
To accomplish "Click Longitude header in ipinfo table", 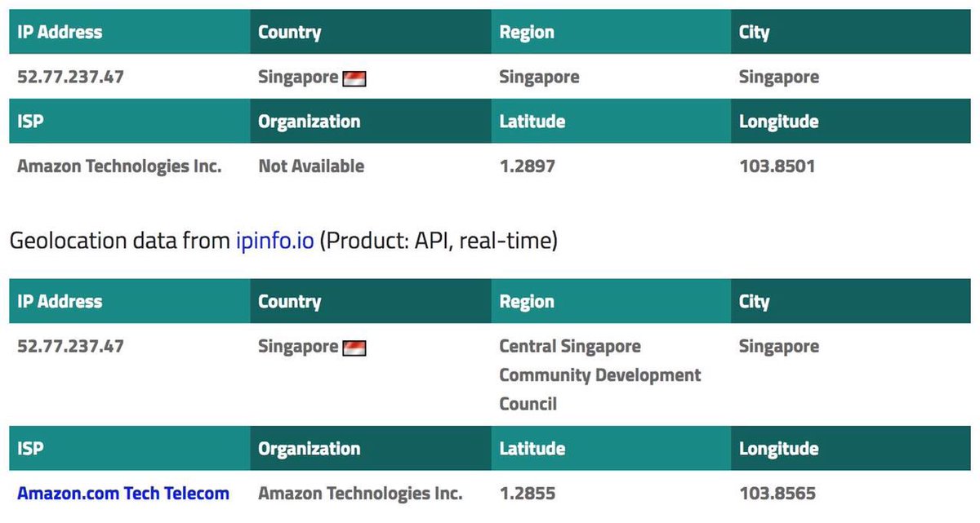I will pyautogui.click(x=851, y=449).
